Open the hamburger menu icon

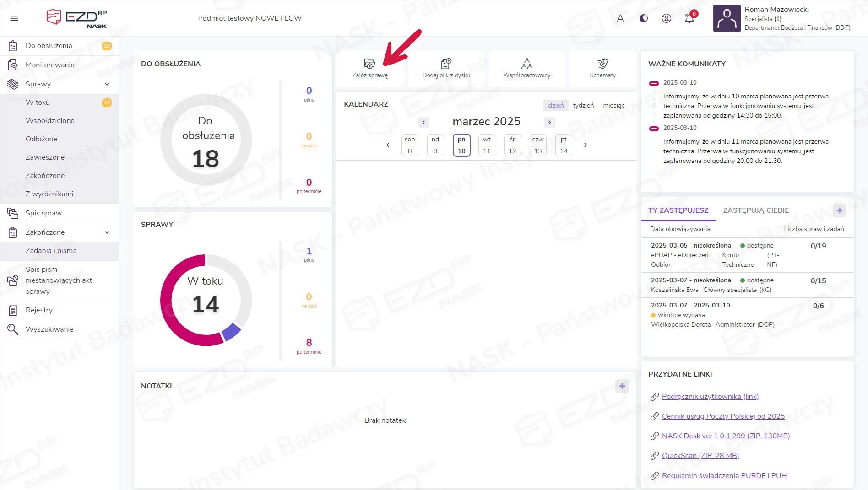pyautogui.click(x=14, y=18)
